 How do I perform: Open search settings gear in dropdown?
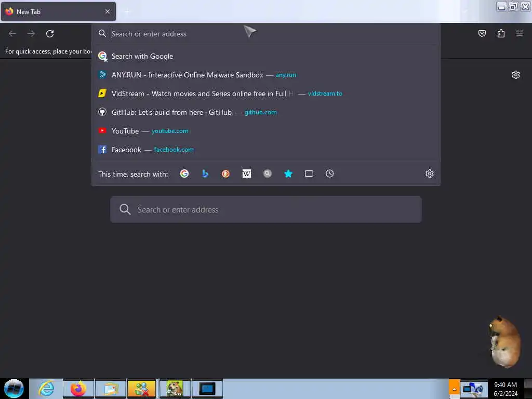(430, 174)
